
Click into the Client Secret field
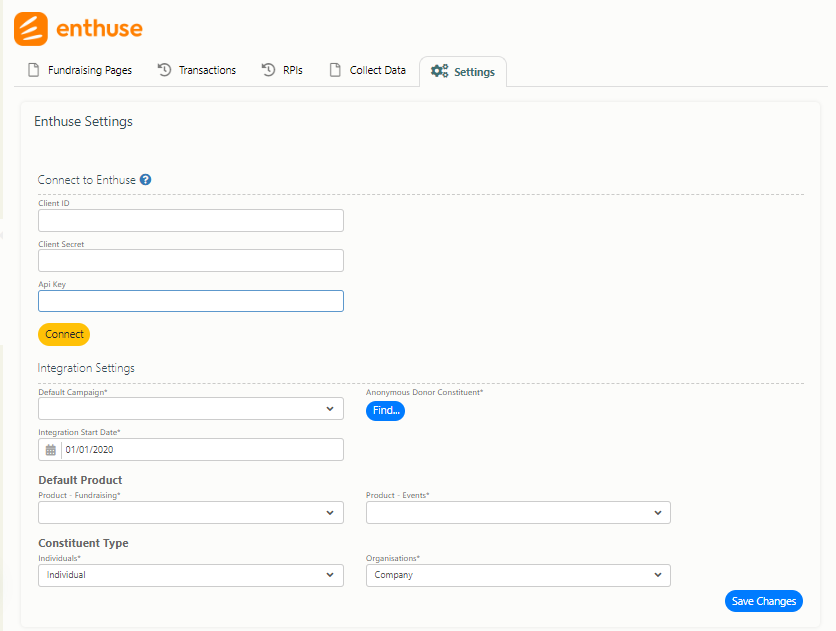tap(191, 261)
